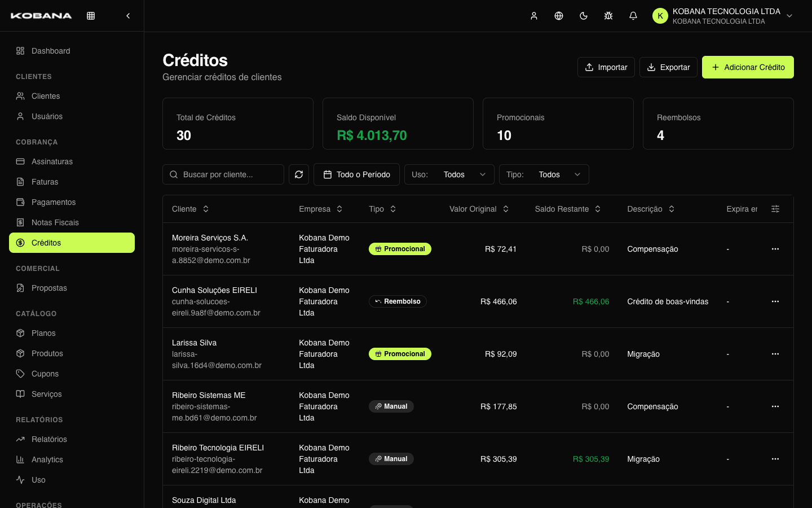This screenshot has height=508, width=812.
Task: Sort the table by Descrição
Action: (651, 209)
